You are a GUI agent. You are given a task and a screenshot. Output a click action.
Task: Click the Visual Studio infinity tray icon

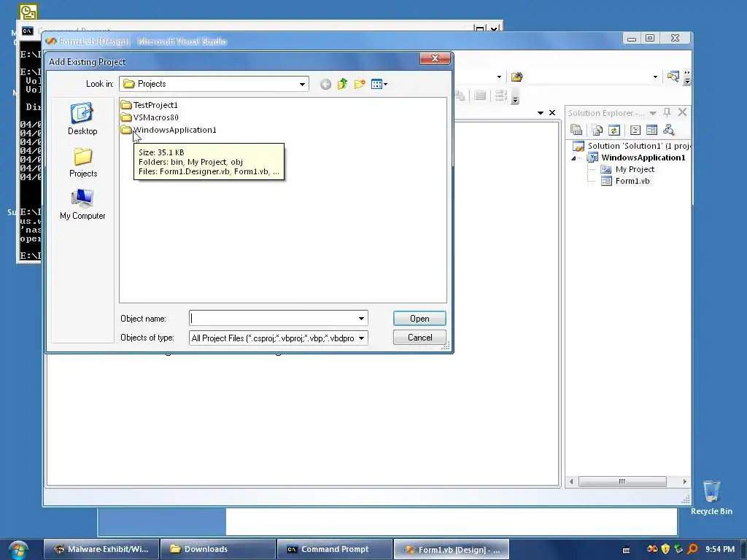click(x=652, y=549)
